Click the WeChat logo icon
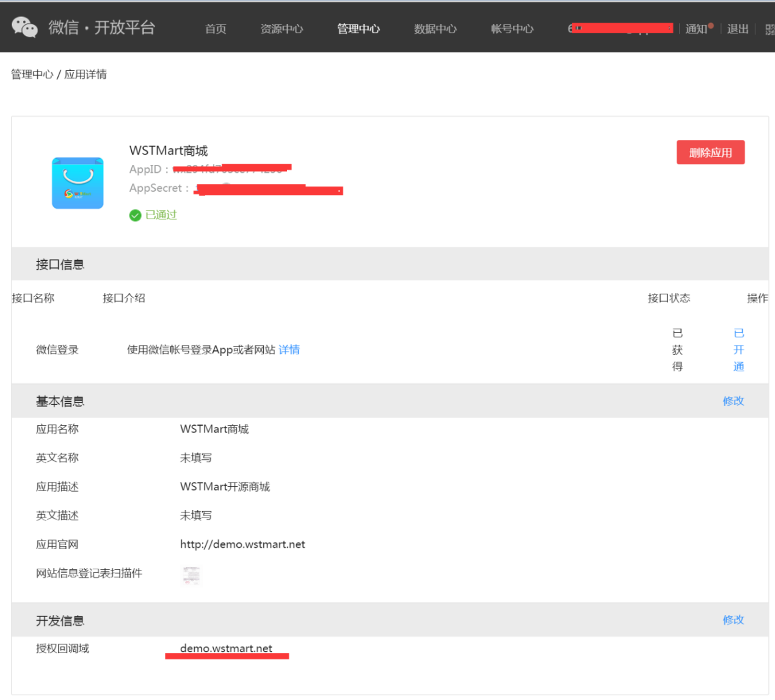The width and height of the screenshot is (775, 700). tap(24, 27)
